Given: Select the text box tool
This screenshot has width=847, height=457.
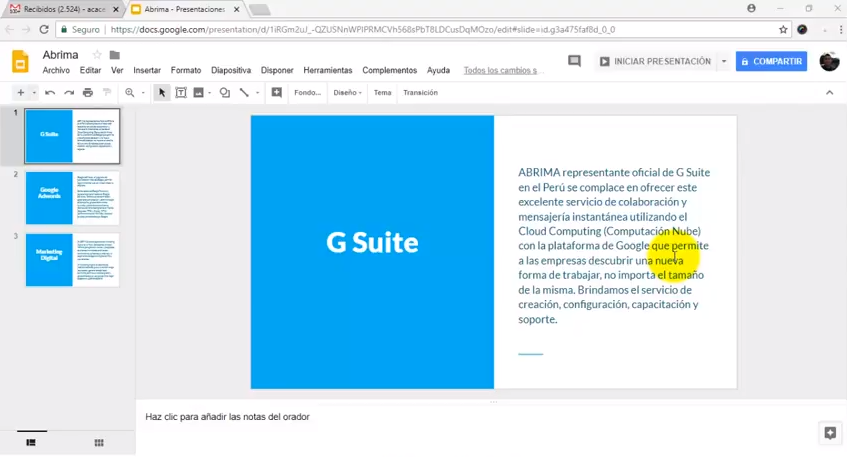Looking at the screenshot, I should 181,93.
